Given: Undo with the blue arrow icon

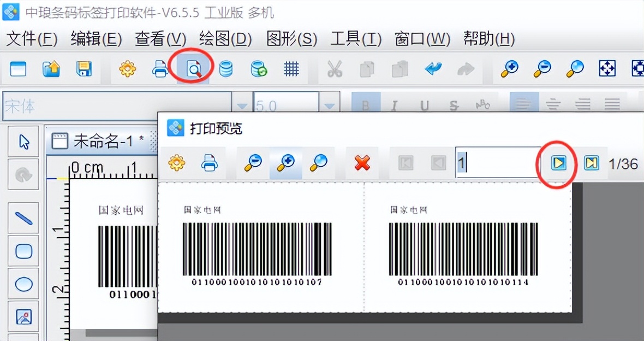Looking at the screenshot, I should click(433, 69).
